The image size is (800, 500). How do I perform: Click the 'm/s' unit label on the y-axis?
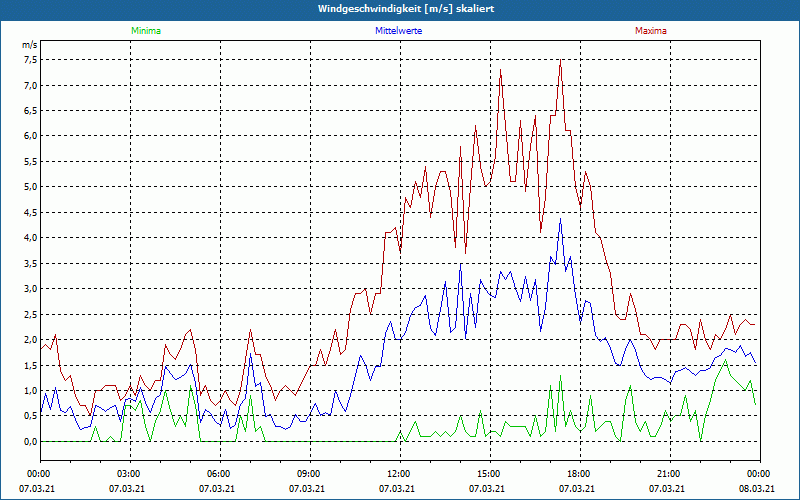click(x=30, y=45)
